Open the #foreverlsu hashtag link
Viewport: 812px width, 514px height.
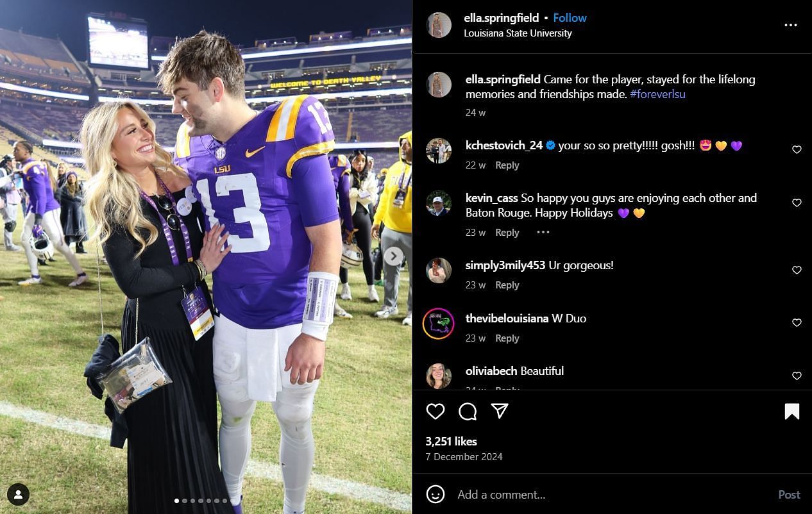click(x=657, y=94)
